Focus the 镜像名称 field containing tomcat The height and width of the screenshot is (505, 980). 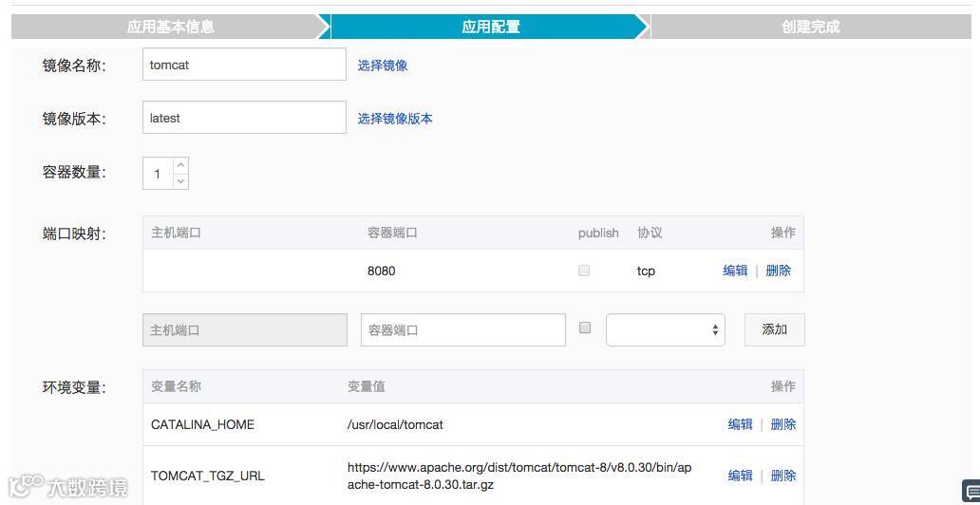pyautogui.click(x=244, y=65)
